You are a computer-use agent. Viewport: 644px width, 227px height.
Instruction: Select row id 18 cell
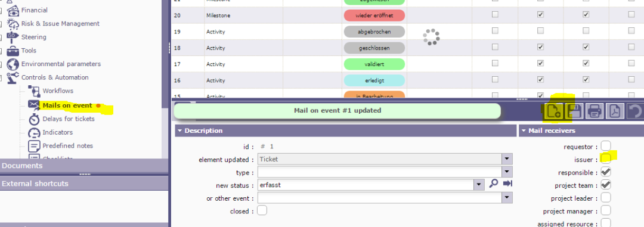pos(187,48)
